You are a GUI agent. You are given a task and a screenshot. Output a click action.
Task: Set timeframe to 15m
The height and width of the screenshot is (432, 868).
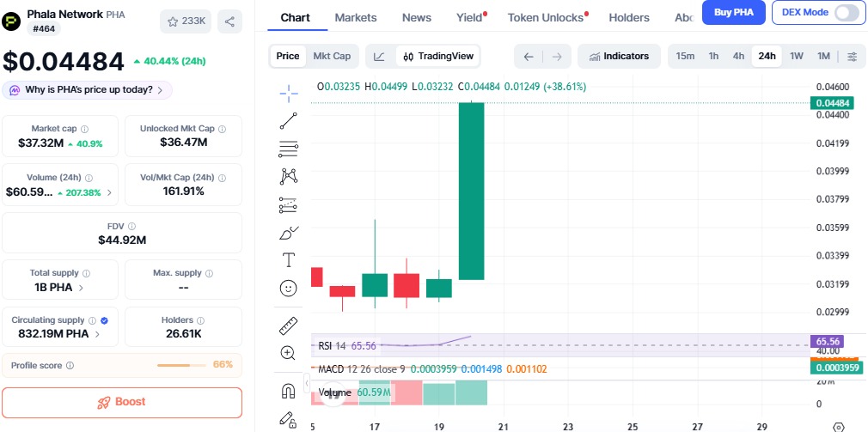click(685, 56)
